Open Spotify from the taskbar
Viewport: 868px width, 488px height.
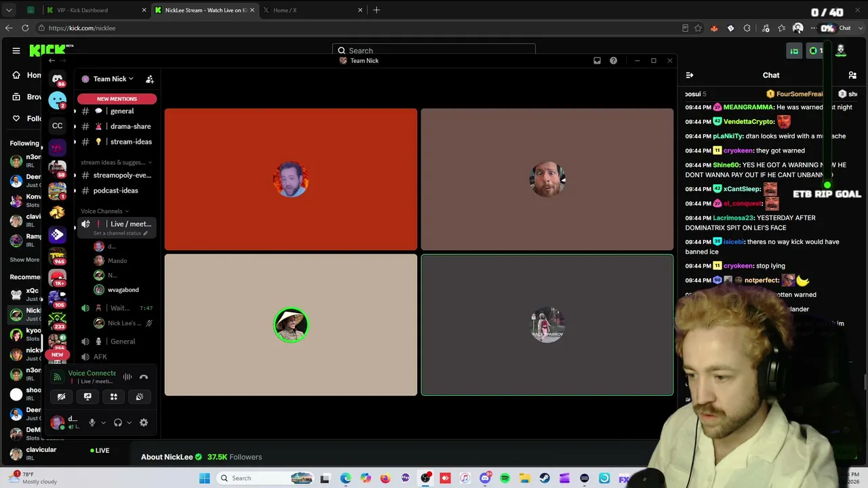pos(505,479)
